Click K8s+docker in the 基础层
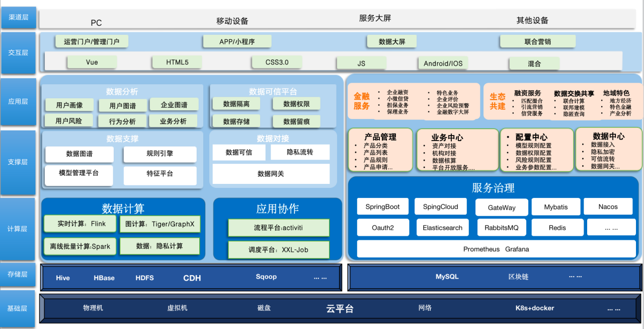This screenshot has width=644, height=329. point(535,308)
